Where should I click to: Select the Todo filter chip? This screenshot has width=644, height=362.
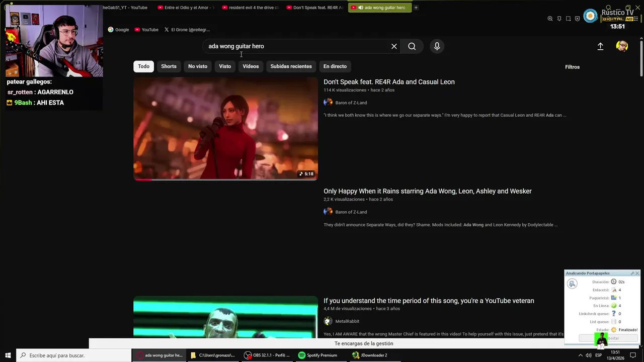tap(144, 66)
